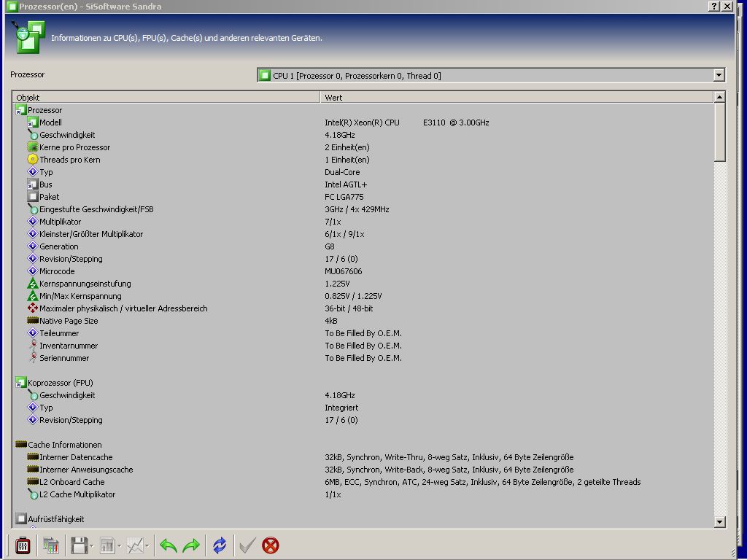Image resolution: width=747 pixels, height=560 pixels.
Task: Select the Teileummer row
Action: point(363,332)
